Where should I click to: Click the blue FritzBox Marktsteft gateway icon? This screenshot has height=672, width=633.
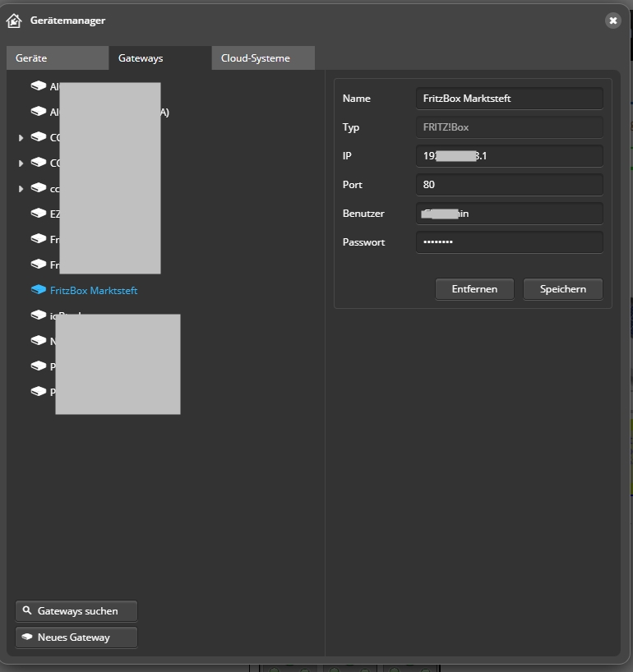click(x=39, y=290)
